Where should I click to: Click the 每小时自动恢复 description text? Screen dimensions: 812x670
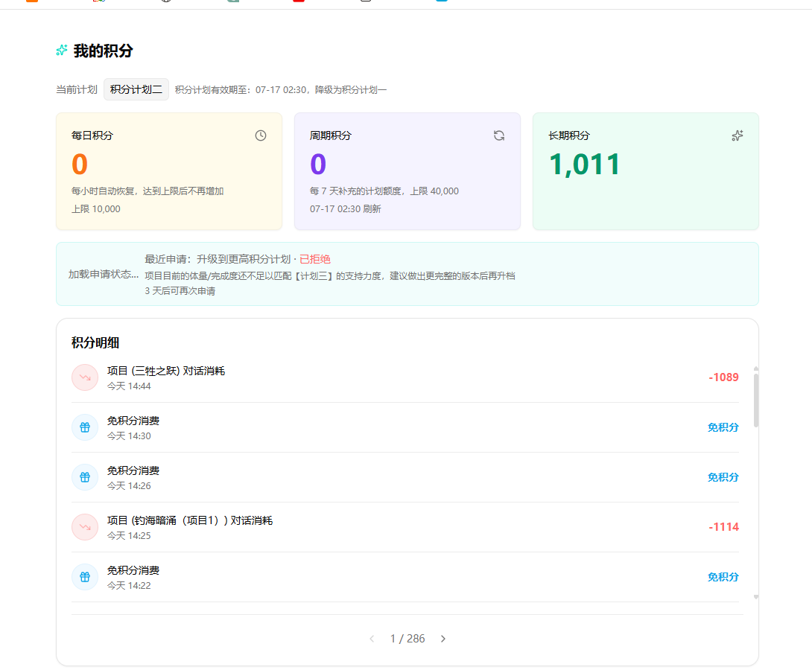coord(148,191)
